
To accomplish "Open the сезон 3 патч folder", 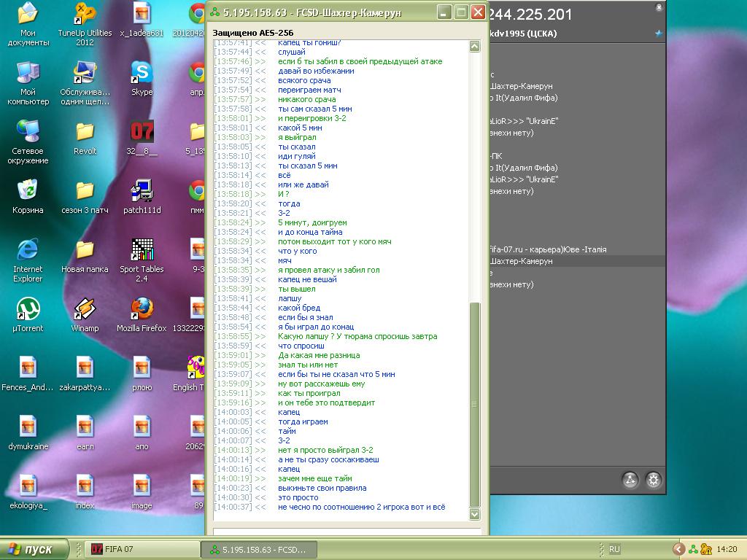I will [x=85, y=197].
